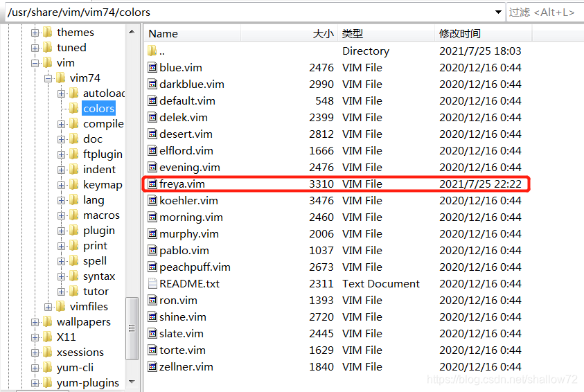Click the freya.vim file icon

152,184
